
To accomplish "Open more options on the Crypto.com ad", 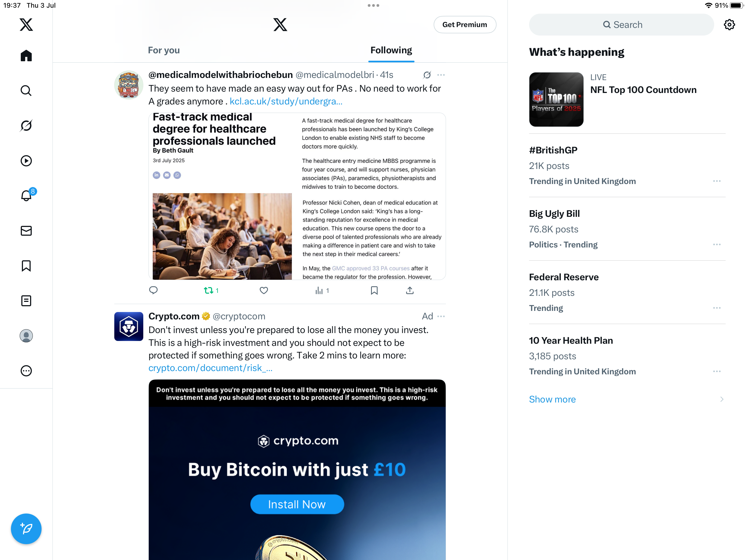I will (x=441, y=316).
